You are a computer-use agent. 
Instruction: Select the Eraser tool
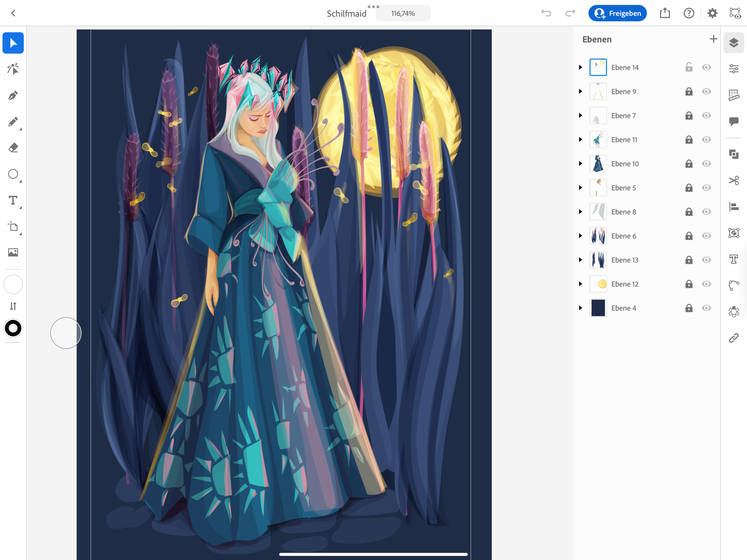click(13, 148)
